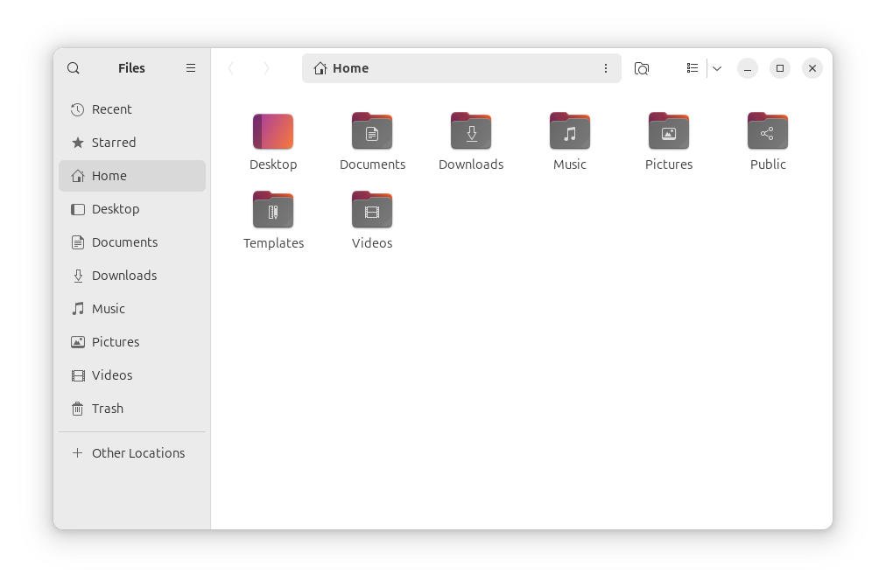Open Other Locations in sidebar

(132, 453)
